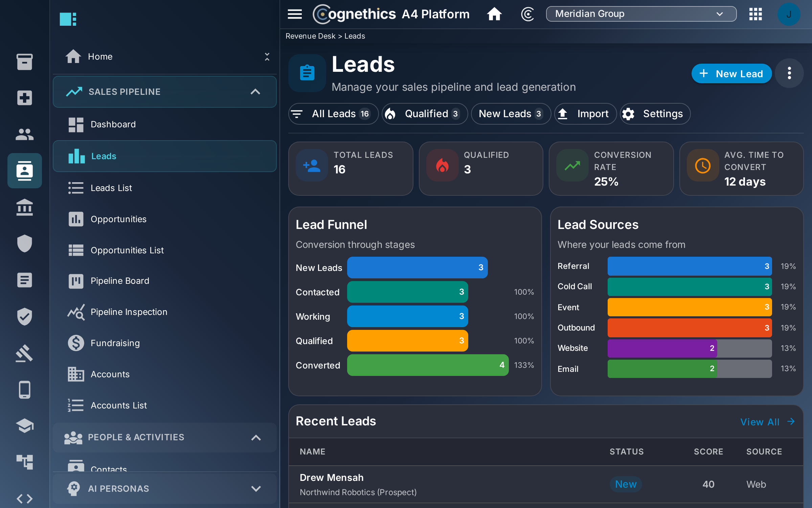
Task: Collapse the Sales Pipeline section
Action: pos(165,92)
